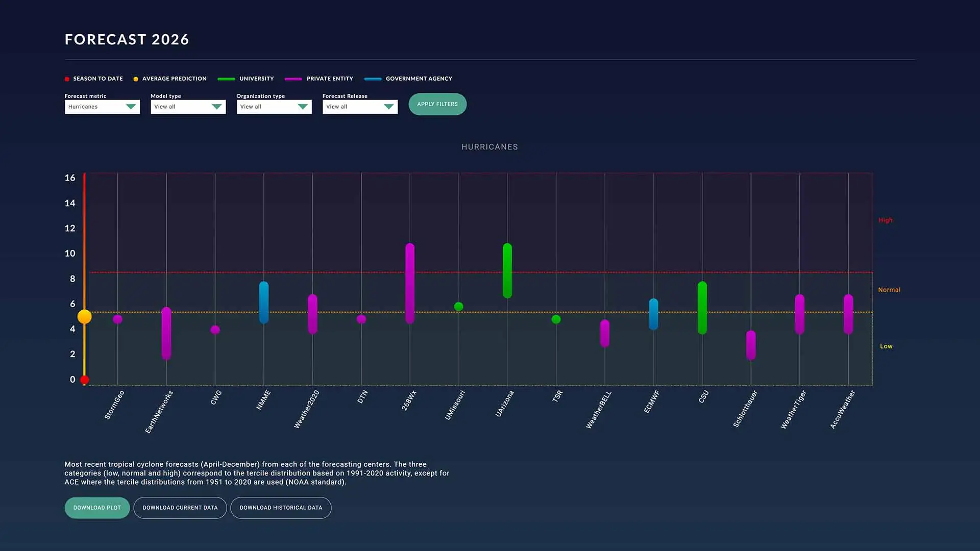Screen dimensions: 980x551
Task: Toggle the University legend entry
Action: (x=246, y=79)
